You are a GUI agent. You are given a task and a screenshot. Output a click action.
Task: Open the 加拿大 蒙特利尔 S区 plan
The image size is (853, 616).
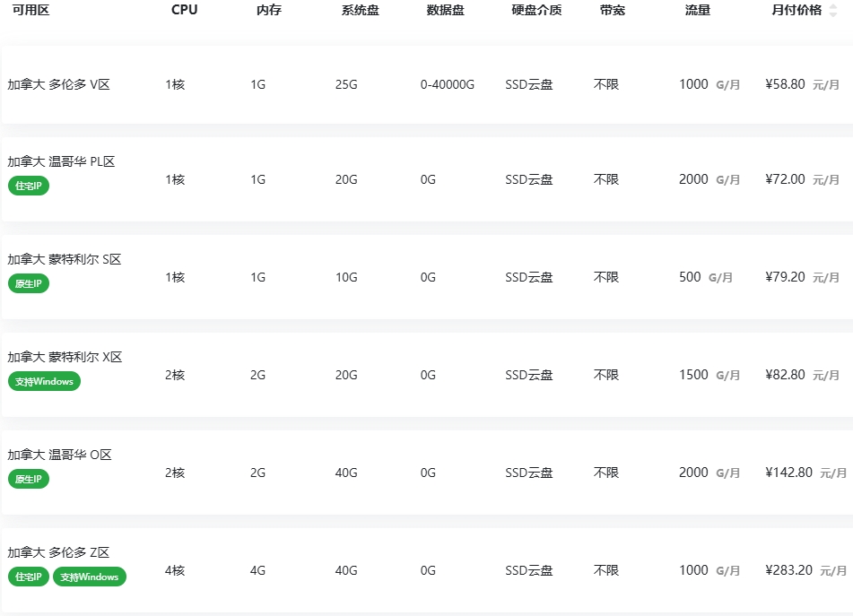[65, 260]
